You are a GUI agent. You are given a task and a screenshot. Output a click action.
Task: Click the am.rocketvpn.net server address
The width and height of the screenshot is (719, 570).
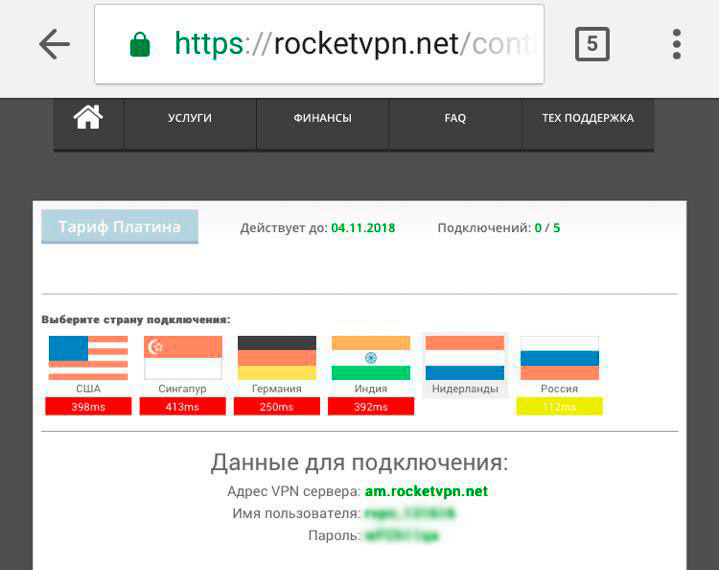tap(426, 492)
